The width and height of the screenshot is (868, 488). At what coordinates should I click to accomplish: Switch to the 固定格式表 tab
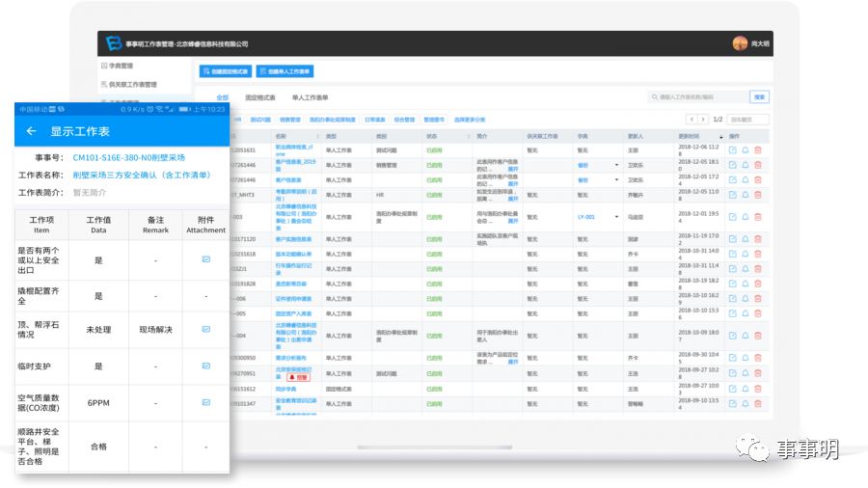click(x=259, y=97)
